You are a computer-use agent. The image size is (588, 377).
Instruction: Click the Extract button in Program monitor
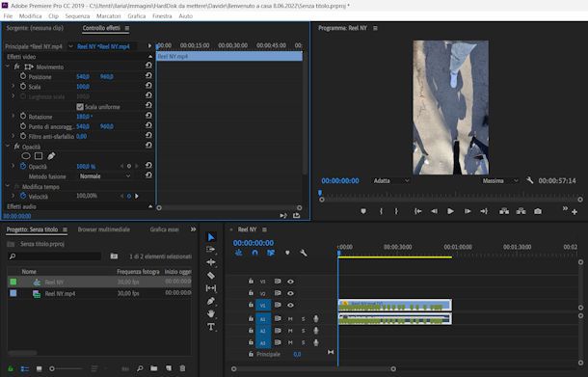pyautogui.click(x=521, y=211)
